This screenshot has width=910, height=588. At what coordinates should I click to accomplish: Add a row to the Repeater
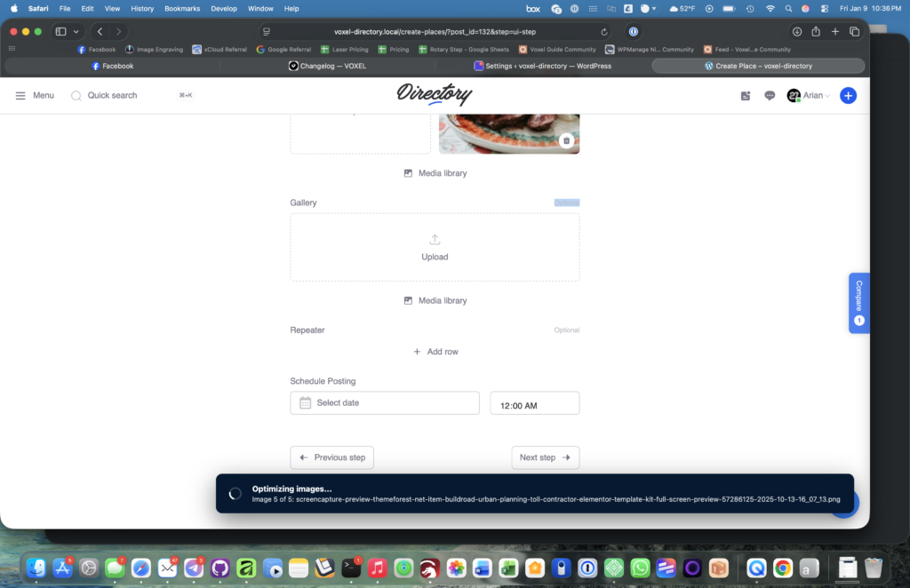(435, 352)
